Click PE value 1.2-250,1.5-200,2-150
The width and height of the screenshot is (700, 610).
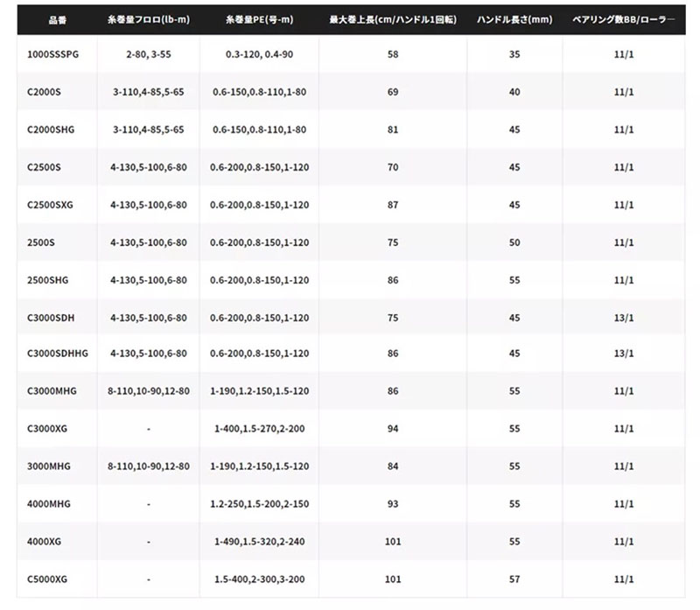[x=259, y=504]
